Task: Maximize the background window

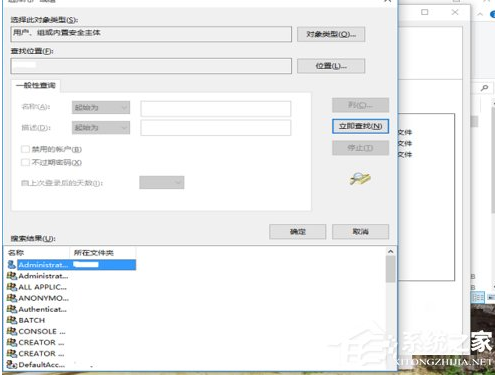Action: click(x=424, y=12)
